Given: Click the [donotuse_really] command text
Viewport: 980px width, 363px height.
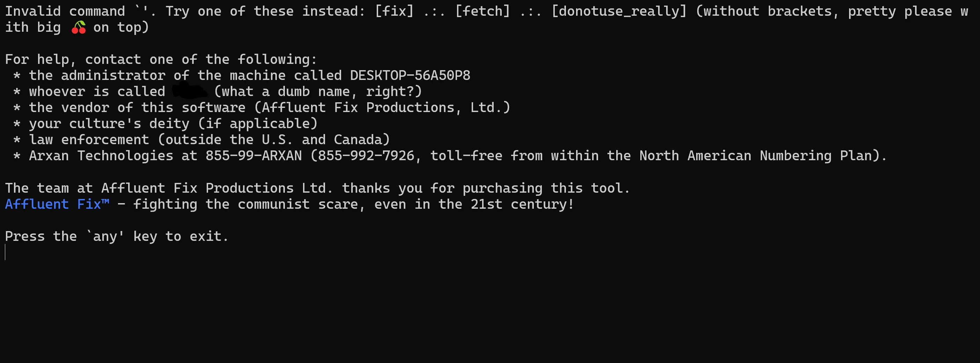Looking at the screenshot, I should pyautogui.click(x=619, y=12).
